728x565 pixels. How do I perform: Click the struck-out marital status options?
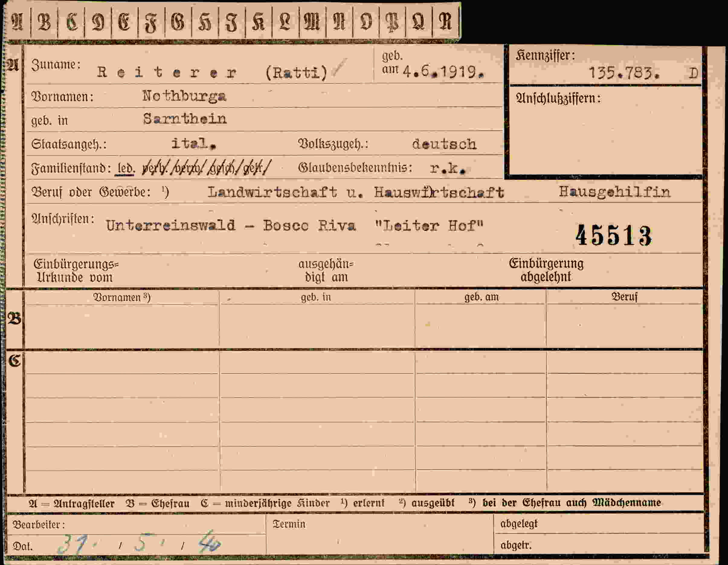click(207, 167)
